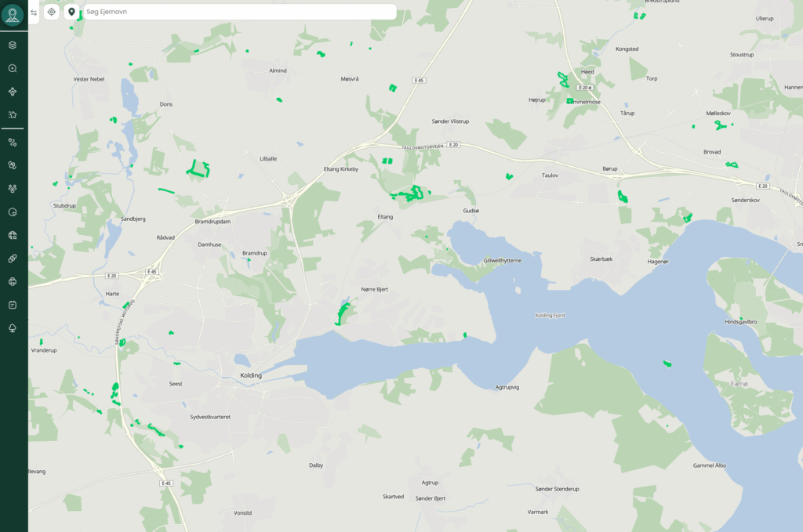Click the globe search icon in sidebar

point(13,235)
